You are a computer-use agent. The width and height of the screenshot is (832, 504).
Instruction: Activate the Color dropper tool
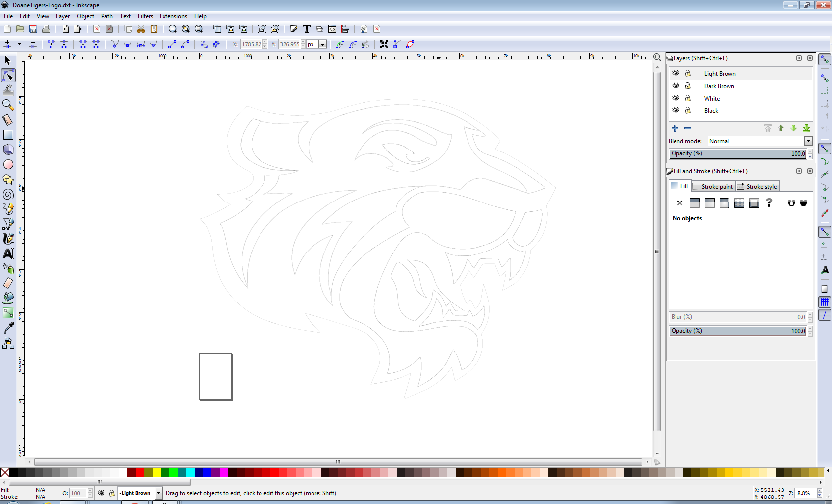[8, 328]
